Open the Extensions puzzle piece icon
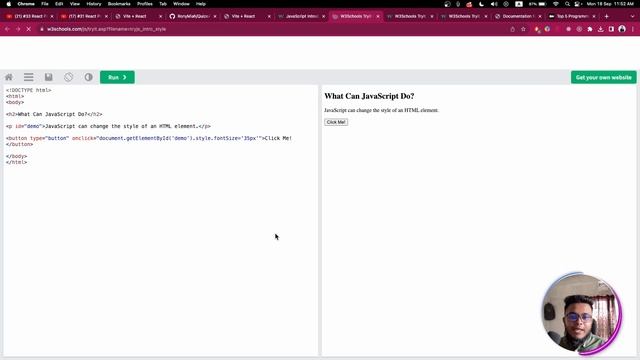Image resolution: width=640 pixels, height=360 pixels. pos(590,29)
